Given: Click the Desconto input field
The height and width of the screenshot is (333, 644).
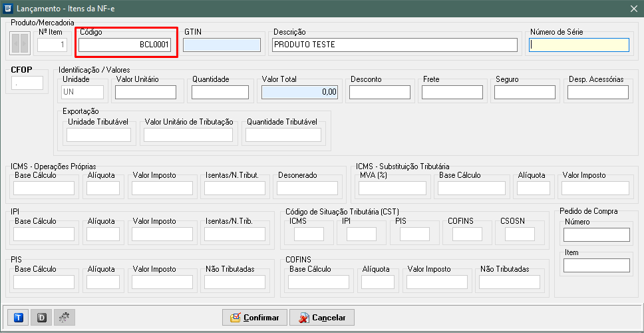Looking at the screenshot, I should 379,93.
